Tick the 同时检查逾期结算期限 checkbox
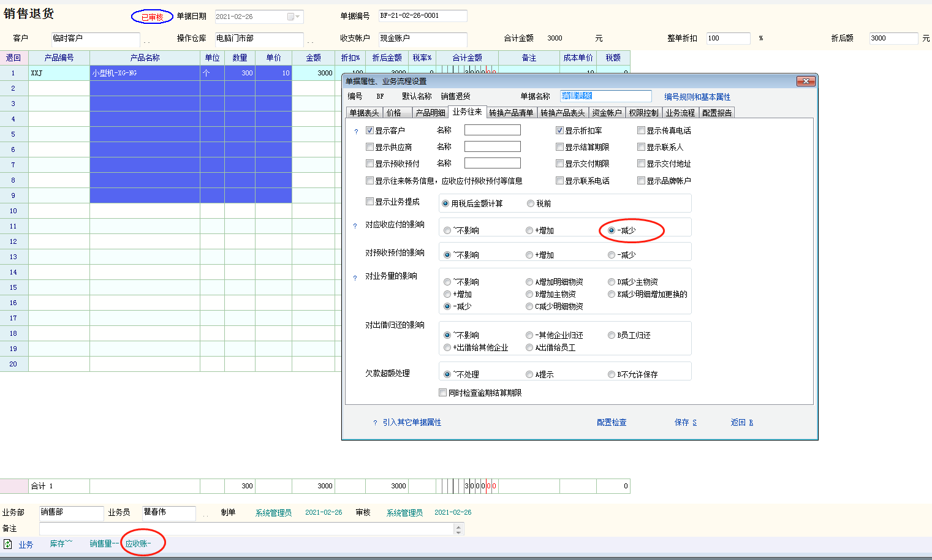The height and width of the screenshot is (560, 932). click(442, 393)
